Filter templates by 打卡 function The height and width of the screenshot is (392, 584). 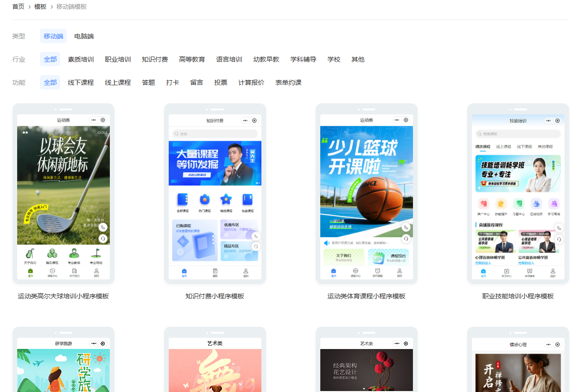click(x=172, y=82)
